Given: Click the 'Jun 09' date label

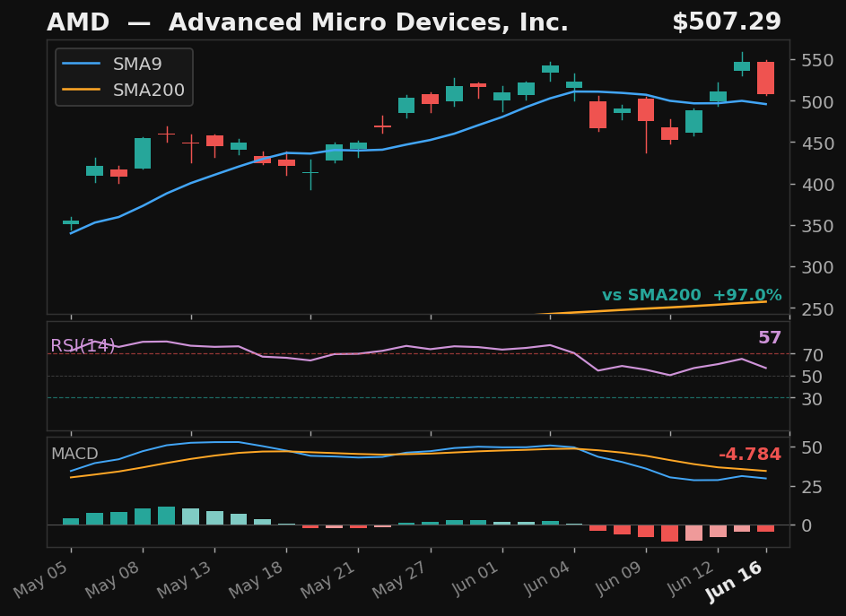Looking at the screenshot, I should tap(619, 577).
